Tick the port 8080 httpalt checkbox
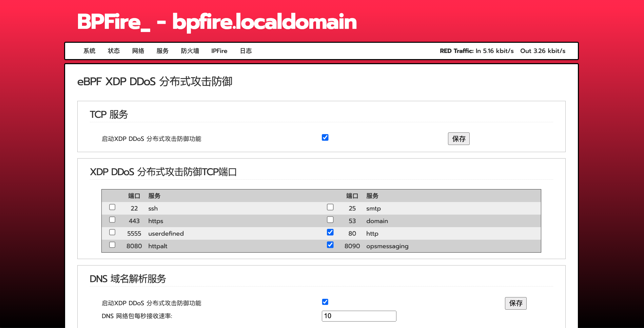644x328 pixels. (x=112, y=245)
